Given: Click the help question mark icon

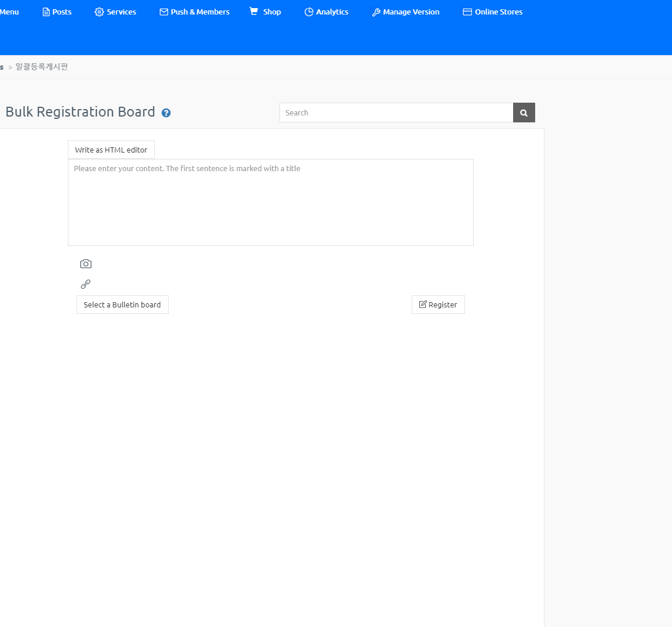Looking at the screenshot, I should pos(166,113).
